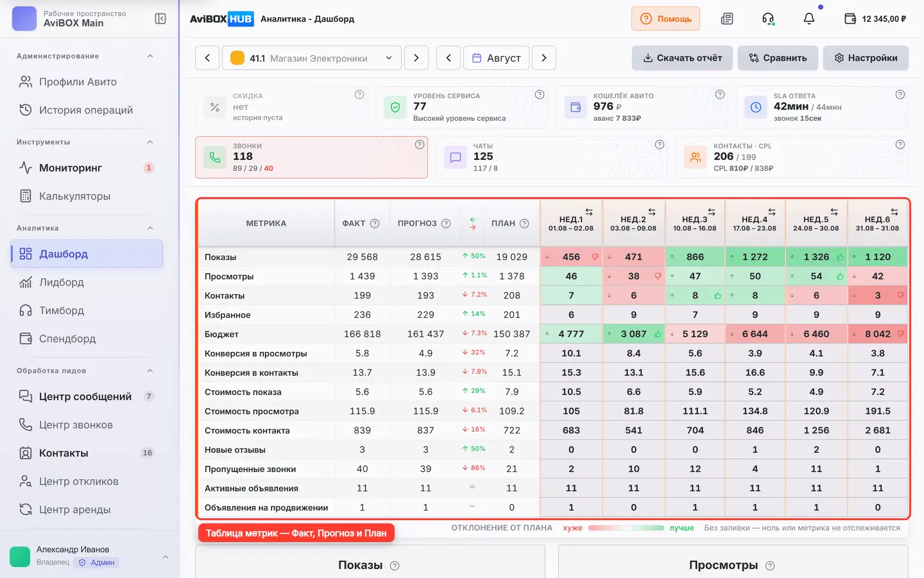Toggle forecast/plan deviation arrows column header

pos(473,223)
